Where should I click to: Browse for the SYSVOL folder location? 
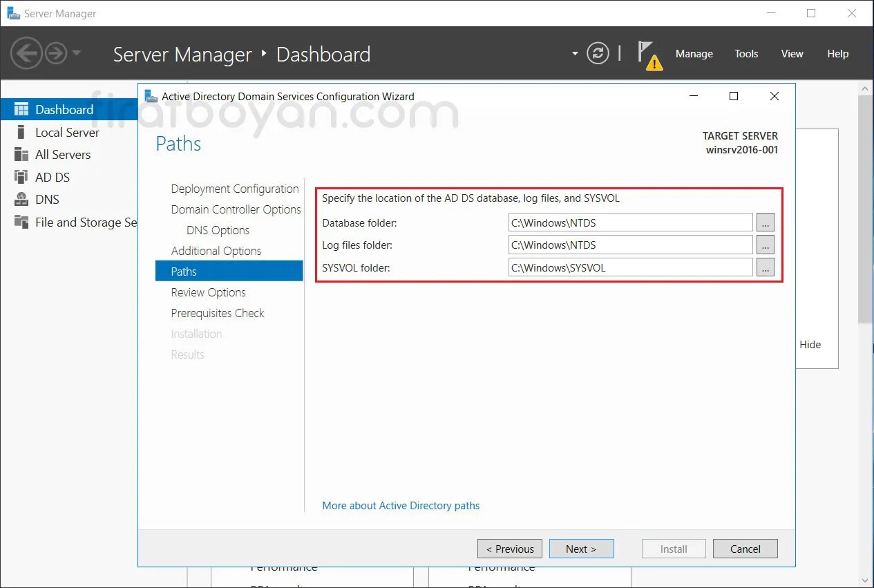(765, 267)
